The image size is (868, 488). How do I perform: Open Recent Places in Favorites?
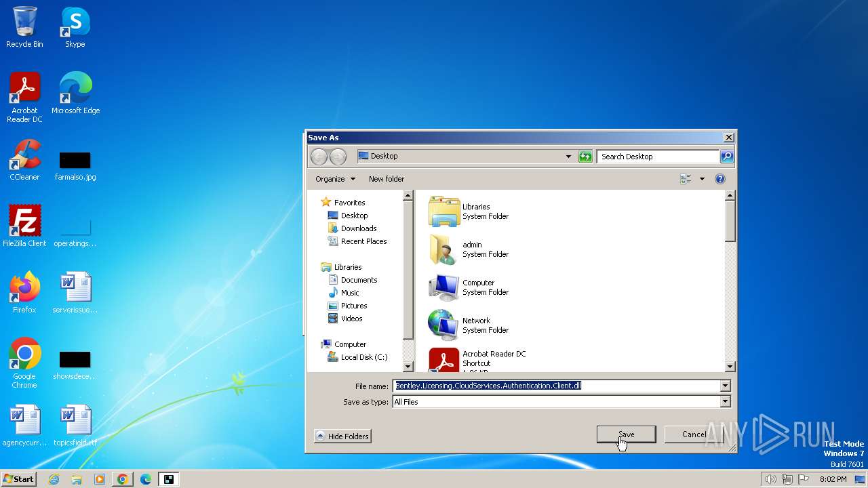(357, 241)
